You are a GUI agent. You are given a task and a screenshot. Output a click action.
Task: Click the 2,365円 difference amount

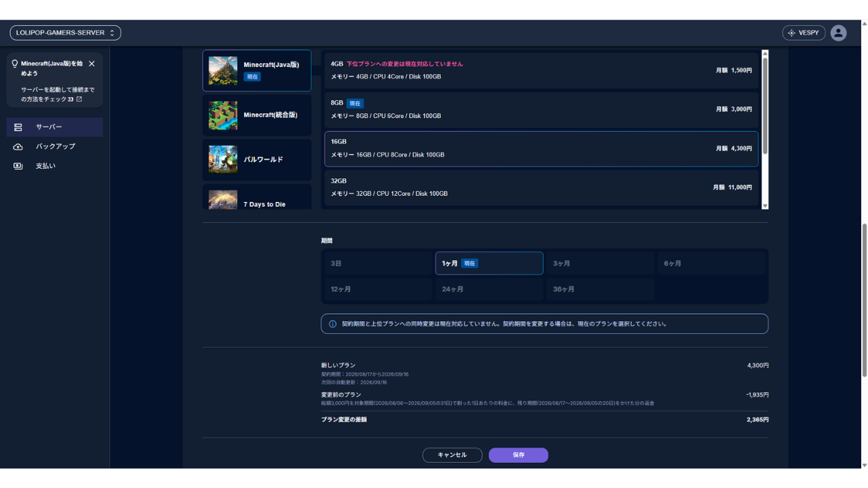click(757, 420)
